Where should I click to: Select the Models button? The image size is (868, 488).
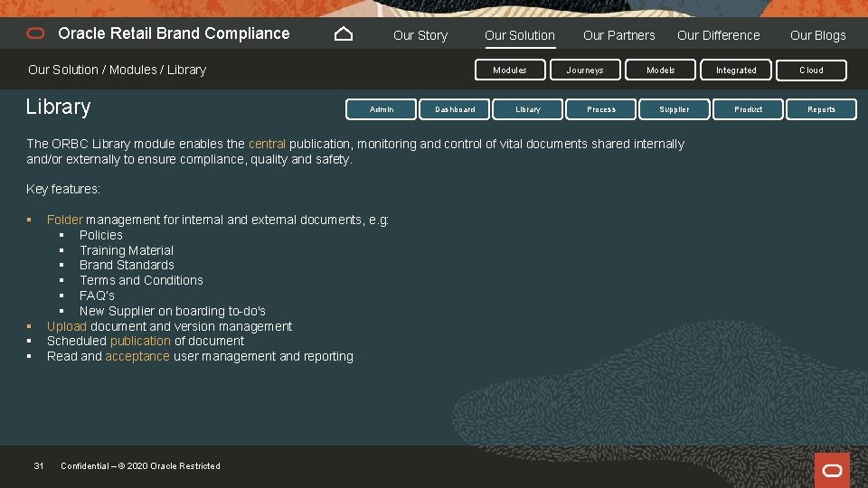click(660, 70)
